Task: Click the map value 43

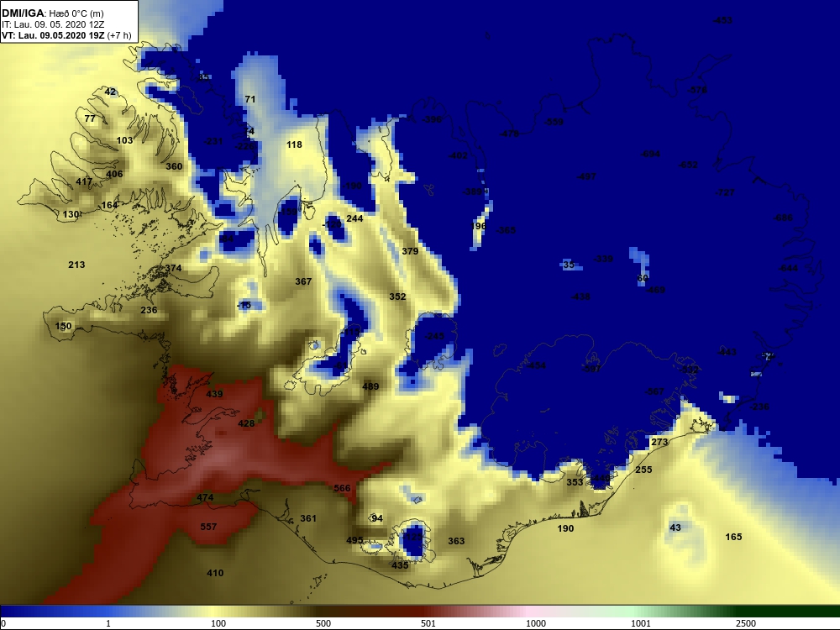Action: pyautogui.click(x=675, y=528)
